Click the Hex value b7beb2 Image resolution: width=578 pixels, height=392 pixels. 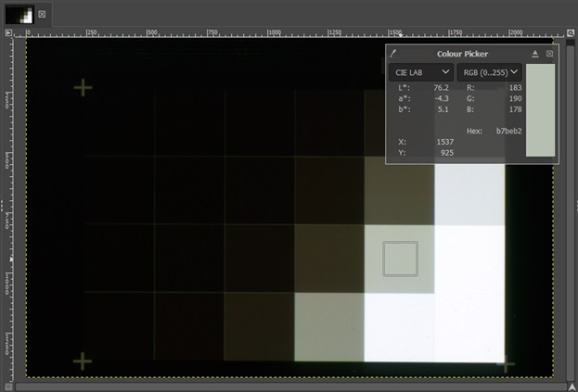[508, 131]
